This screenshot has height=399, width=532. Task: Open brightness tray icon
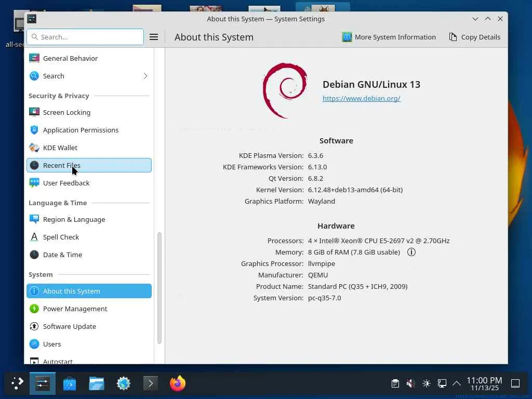426,383
